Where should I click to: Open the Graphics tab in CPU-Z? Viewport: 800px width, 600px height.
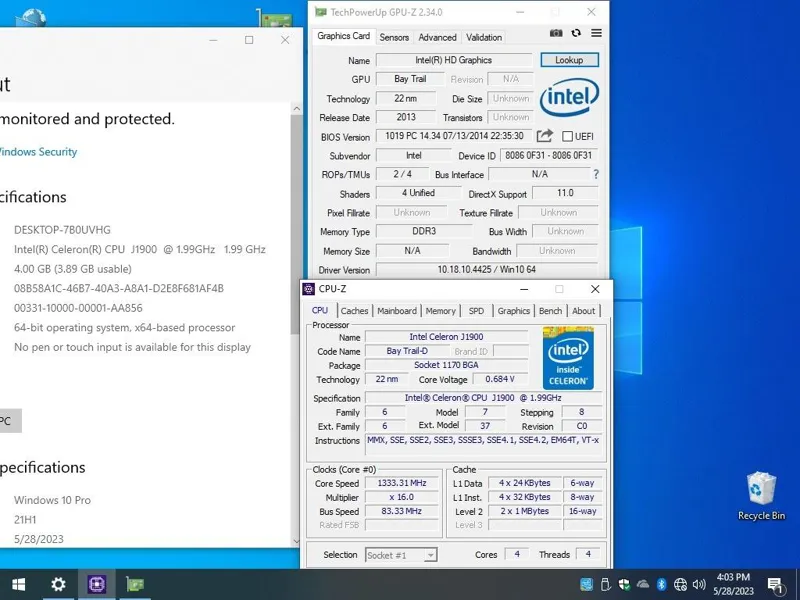(x=513, y=311)
